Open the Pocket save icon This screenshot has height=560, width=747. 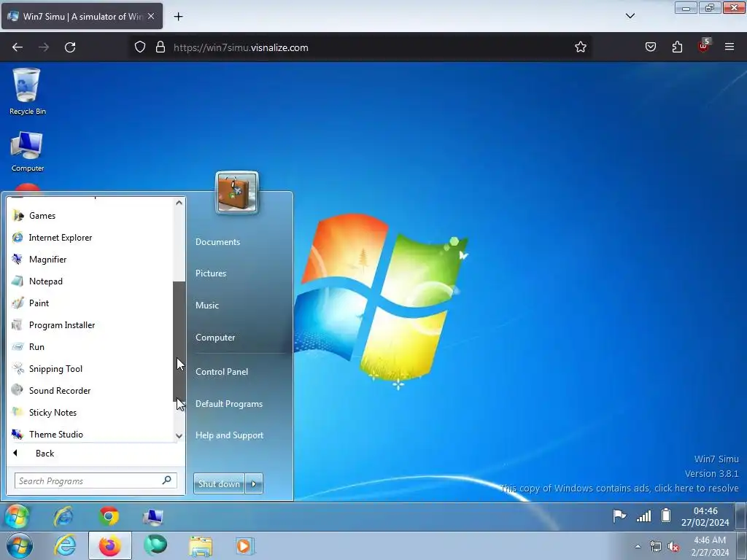[650, 47]
